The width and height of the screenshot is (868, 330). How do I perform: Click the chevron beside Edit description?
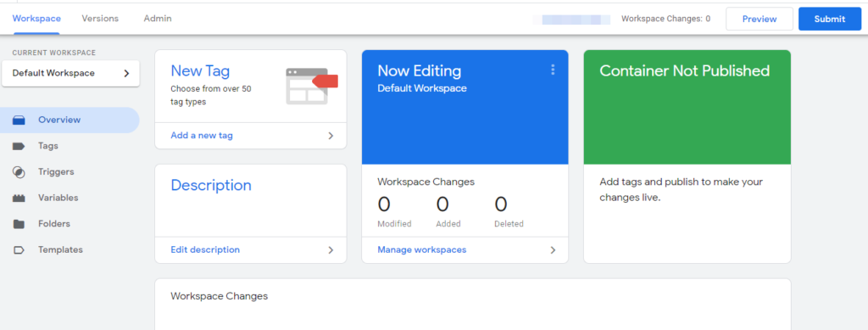331,249
